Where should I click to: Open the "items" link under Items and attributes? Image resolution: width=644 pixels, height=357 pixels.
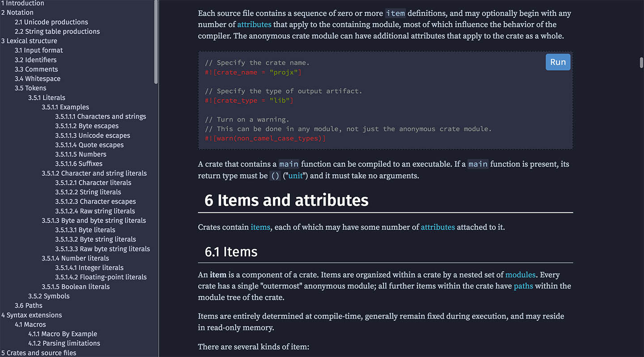click(x=260, y=227)
